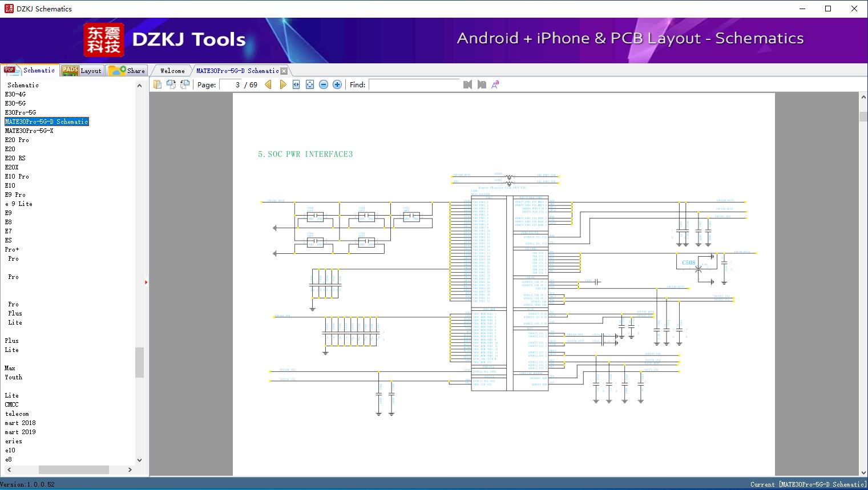The height and width of the screenshot is (490, 868).
Task: Switch to the Welcome tab
Action: pos(172,71)
